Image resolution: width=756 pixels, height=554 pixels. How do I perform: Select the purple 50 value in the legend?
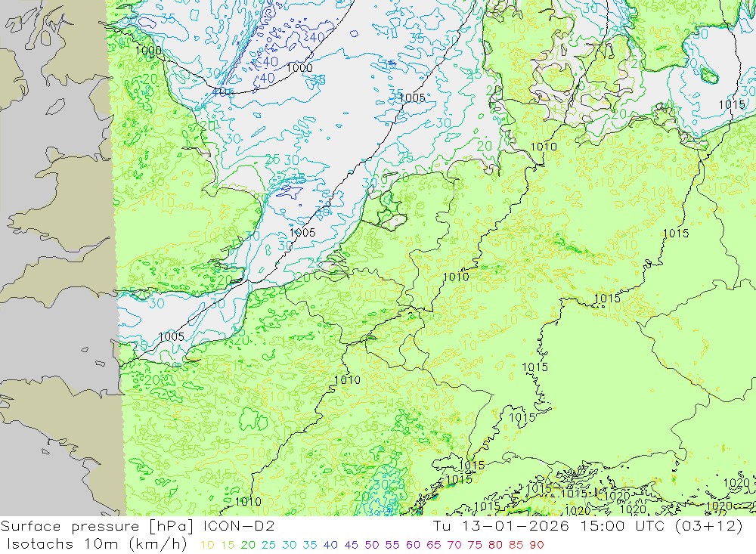tap(372, 545)
